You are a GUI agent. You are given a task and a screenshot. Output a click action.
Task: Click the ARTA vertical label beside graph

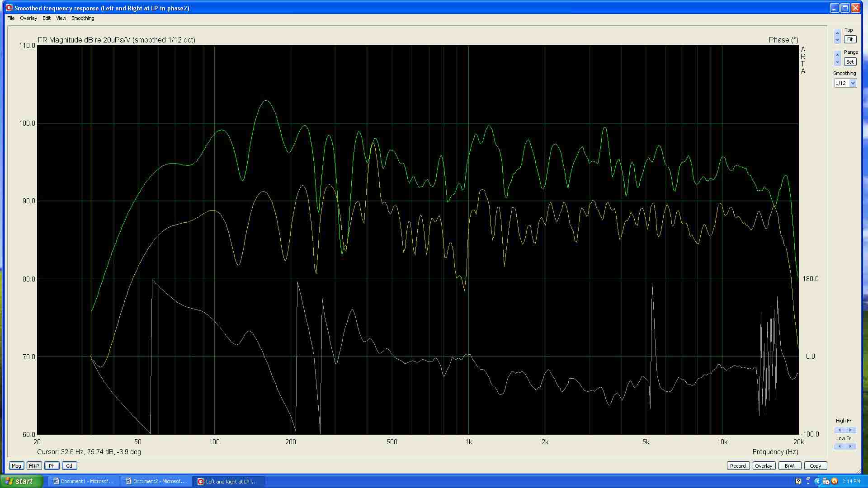803,60
